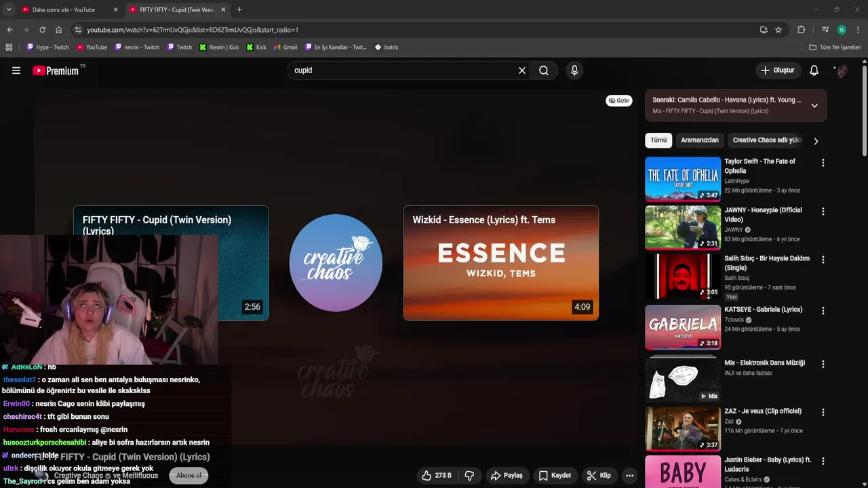Screen dimensions: 868x488
Task: Reload the page
Action: [x=42, y=30]
